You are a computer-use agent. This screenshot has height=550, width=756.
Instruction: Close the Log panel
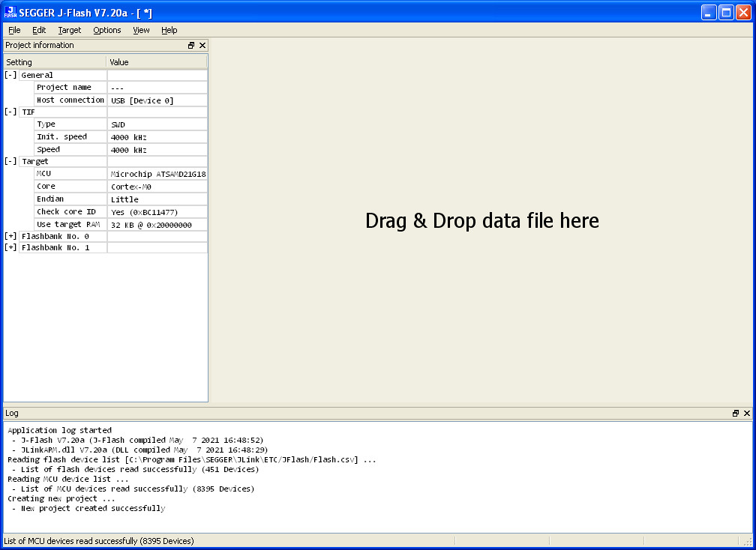(x=747, y=413)
